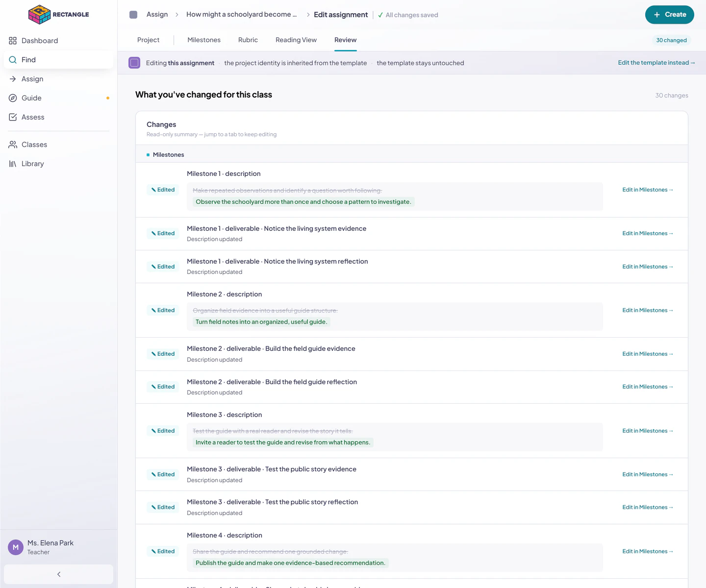This screenshot has width=706, height=588.
Task: Click 'What you've changed for this class' heading
Action: pyautogui.click(x=203, y=95)
